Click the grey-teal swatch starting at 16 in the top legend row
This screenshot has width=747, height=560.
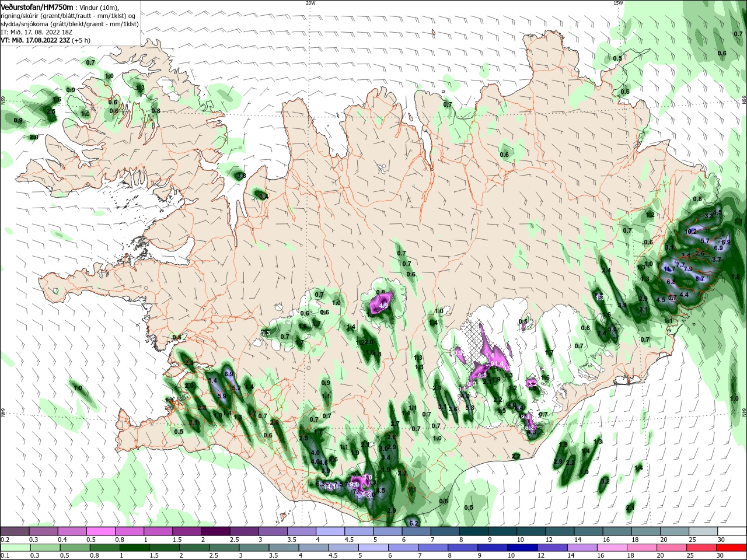click(617, 531)
